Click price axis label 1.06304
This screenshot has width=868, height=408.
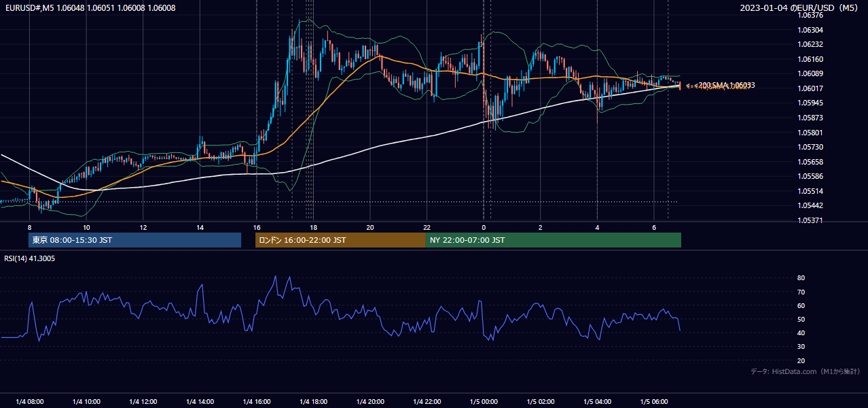[810, 30]
